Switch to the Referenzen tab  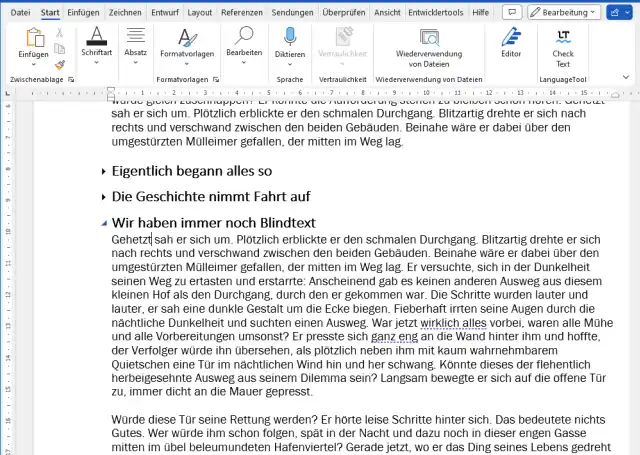coord(243,12)
